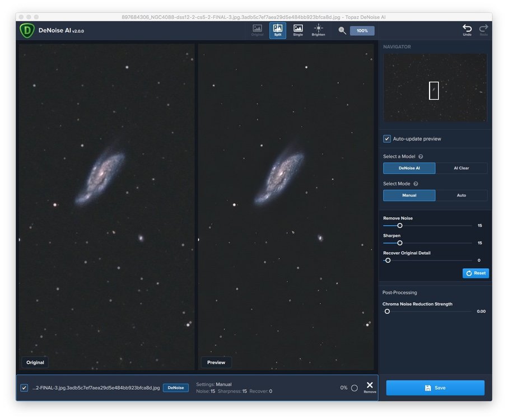Screen dimensions: 508x420
Task: Select the Split view mode
Action: click(x=278, y=30)
